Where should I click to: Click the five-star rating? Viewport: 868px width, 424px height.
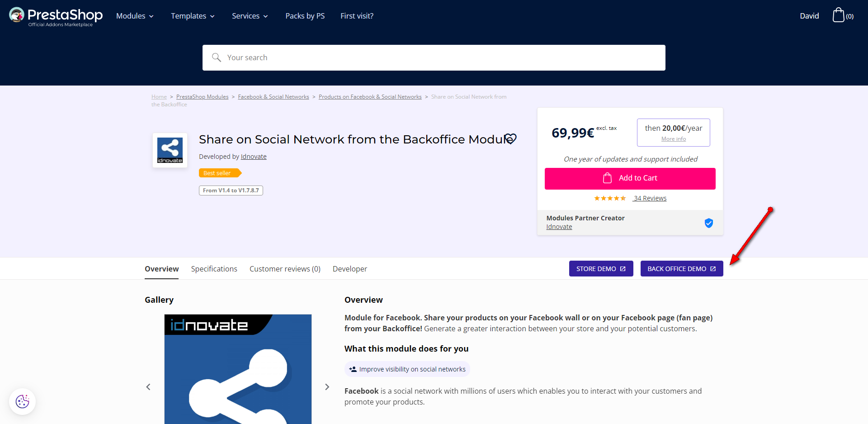point(610,198)
